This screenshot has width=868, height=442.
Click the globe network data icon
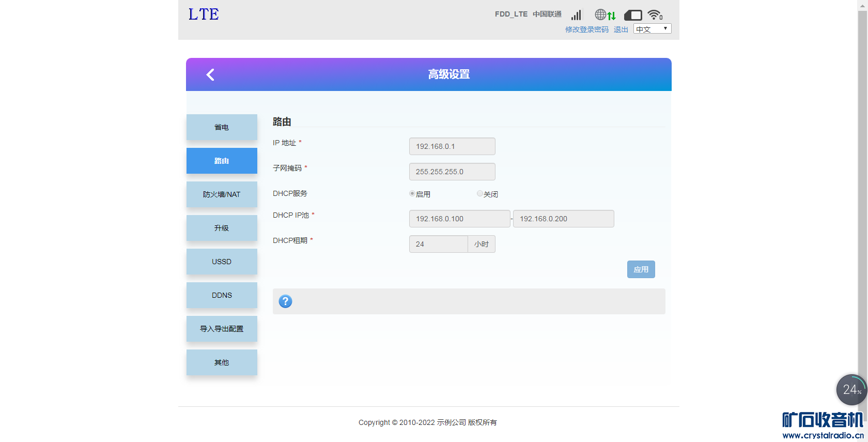(605, 15)
